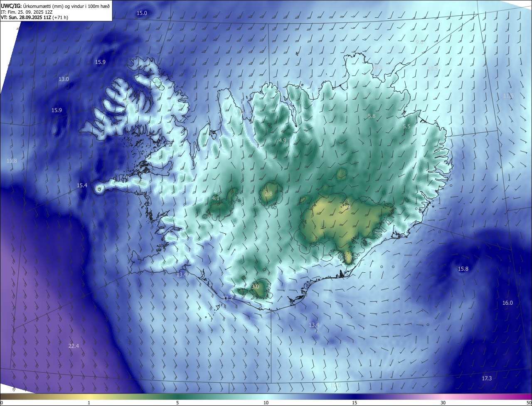Image resolution: width=532 pixels, height=406 pixels.
Task: Click the '0' tick on the colour scale
Action: [x=2, y=403]
